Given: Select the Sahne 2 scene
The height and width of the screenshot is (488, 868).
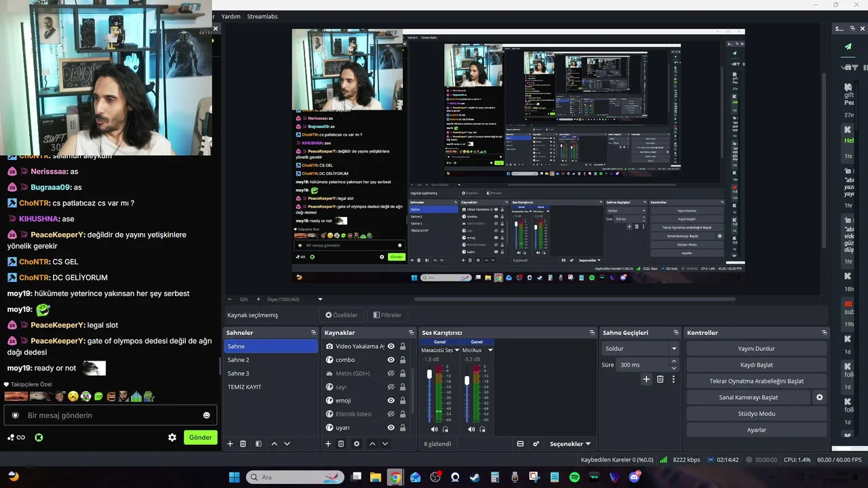Looking at the screenshot, I should click(x=271, y=360).
